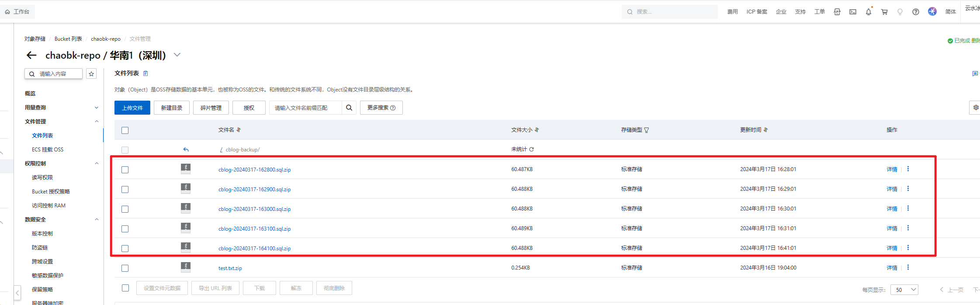Open the 费用 top menu
980x305 pixels.
pyautogui.click(x=733, y=12)
